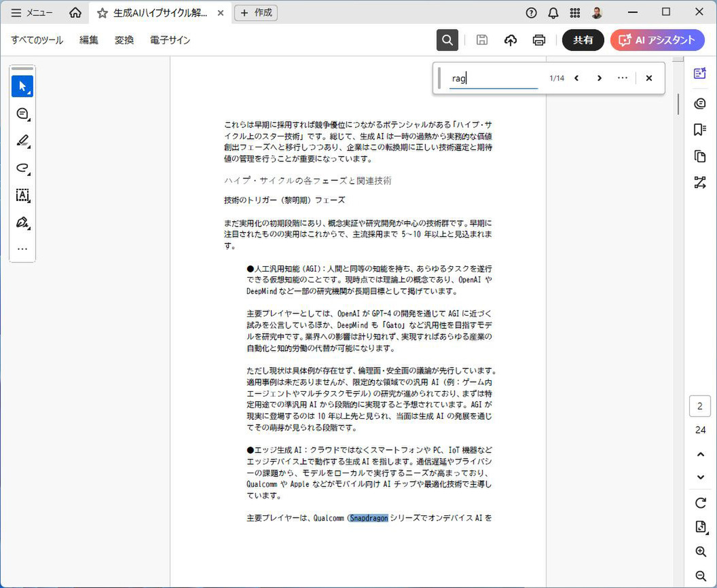Zoom in with the plus magnifier
Screen dimensions: 717x588
[700, 551]
